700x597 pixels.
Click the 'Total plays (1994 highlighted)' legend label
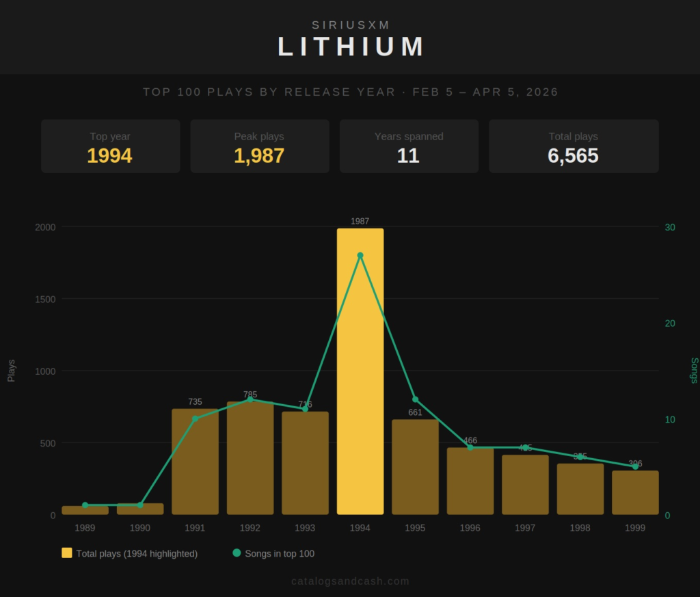[x=137, y=554]
